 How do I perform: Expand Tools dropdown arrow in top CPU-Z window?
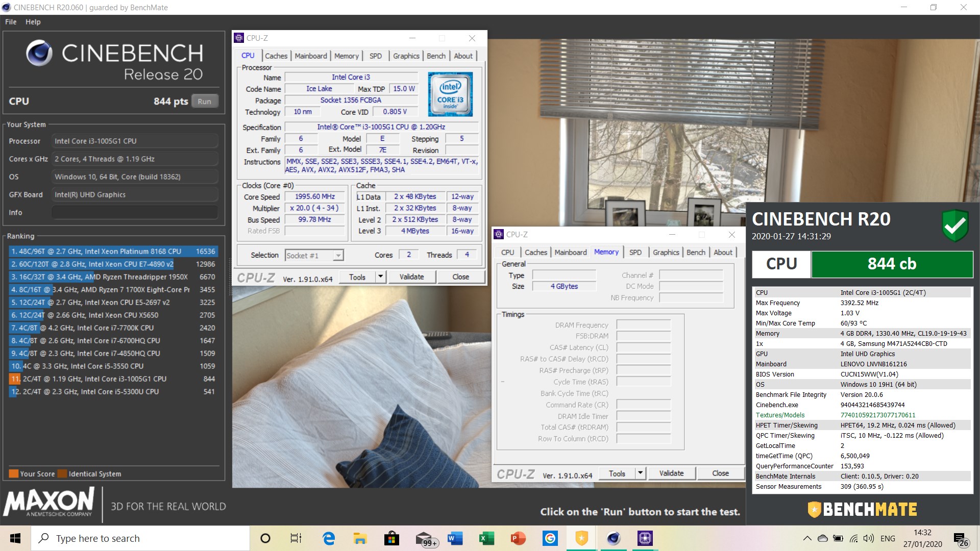(380, 277)
